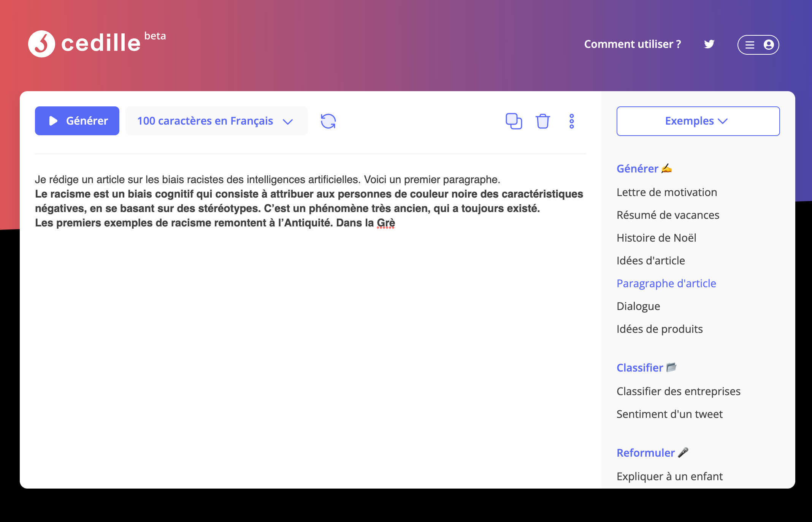Expand the 100 caractères en Français dropdown
812x522 pixels.
pyautogui.click(x=216, y=121)
